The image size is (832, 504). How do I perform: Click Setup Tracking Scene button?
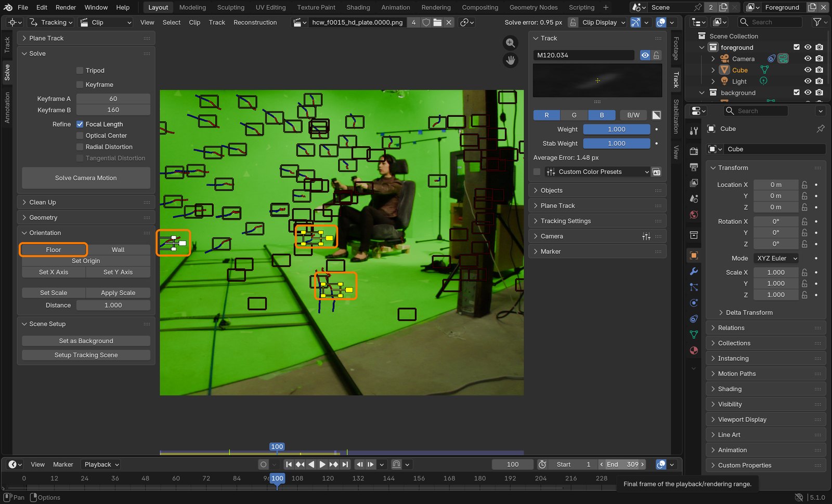point(86,355)
